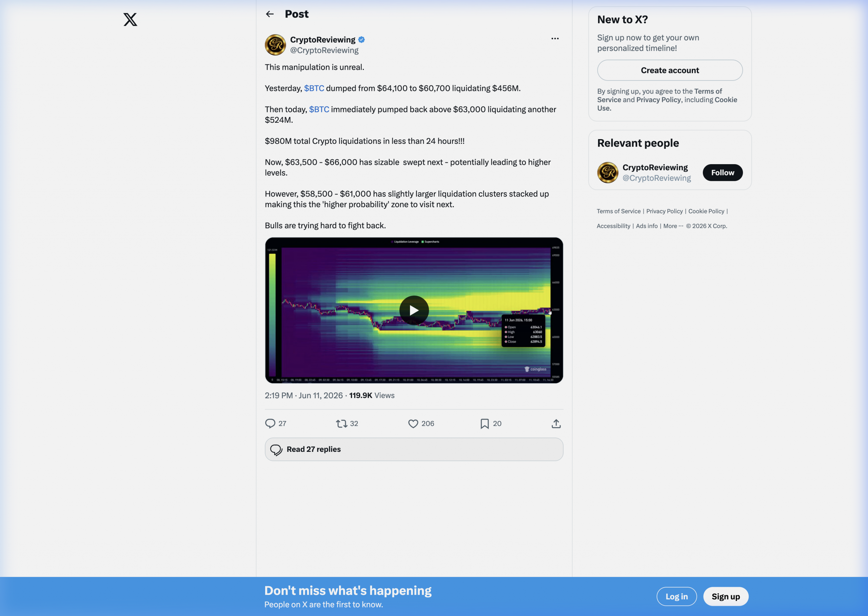Expand the More footer menu
868x616 pixels.
pos(673,226)
